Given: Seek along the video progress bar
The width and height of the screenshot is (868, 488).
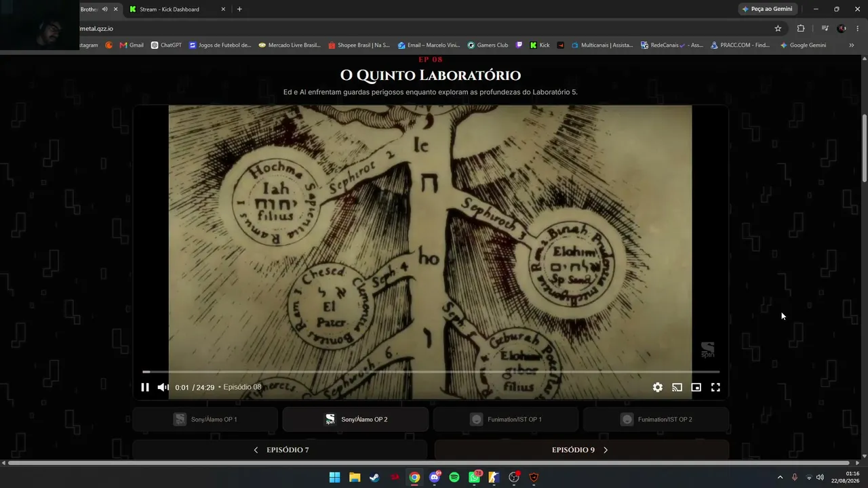Looking at the screenshot, I should 431,371.
